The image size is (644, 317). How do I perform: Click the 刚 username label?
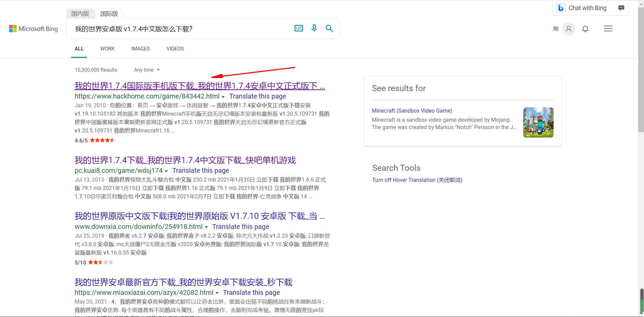click(x=556, y=29)
